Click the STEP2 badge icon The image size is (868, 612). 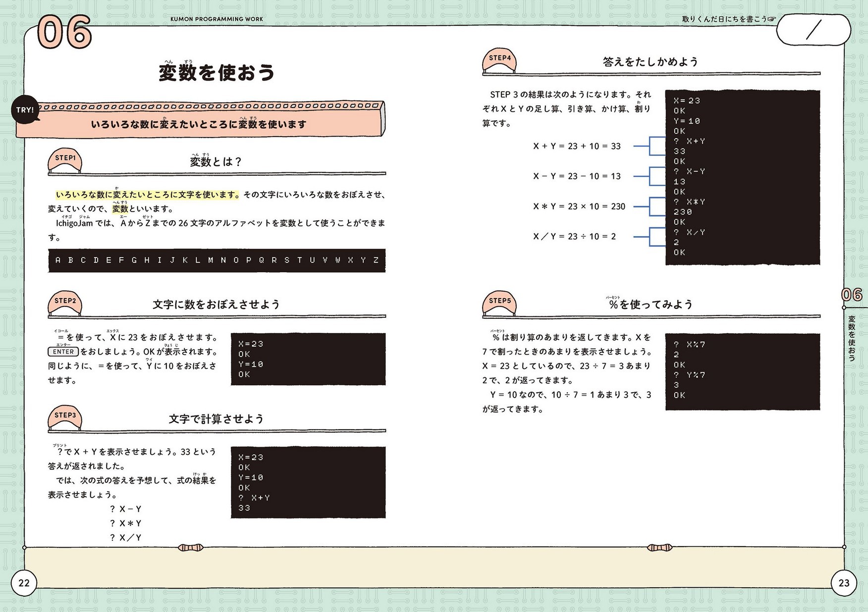click(65, 303)
